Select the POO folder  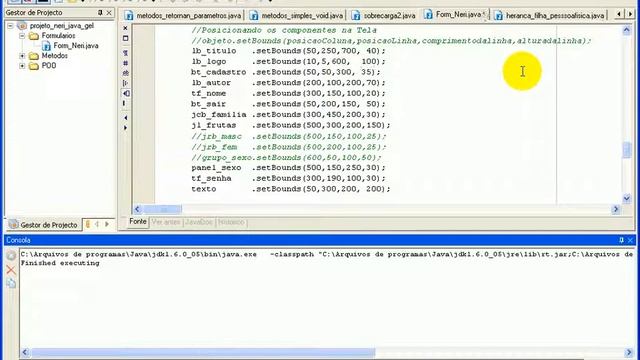tap(49, 66)
